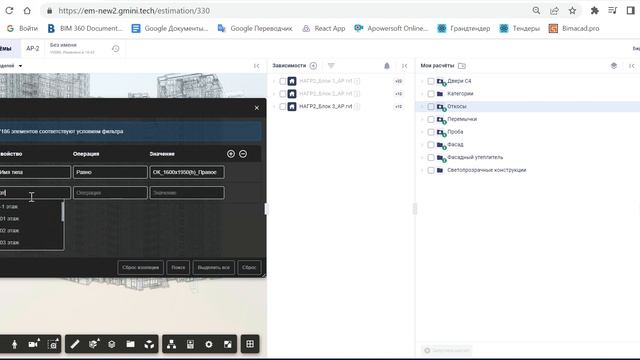Tick the checkbox for Фасадный утеплитель
Viewport: 640px width, 360px height.
tap(431, 157)
